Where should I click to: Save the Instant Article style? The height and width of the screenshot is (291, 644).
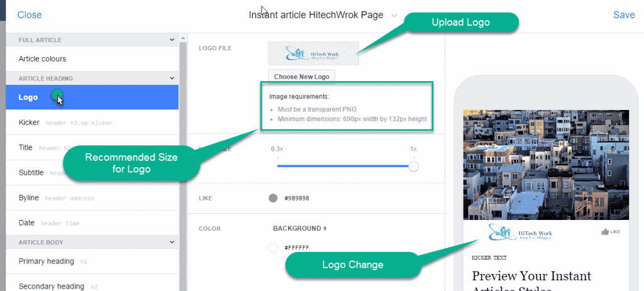coord(624,15)
